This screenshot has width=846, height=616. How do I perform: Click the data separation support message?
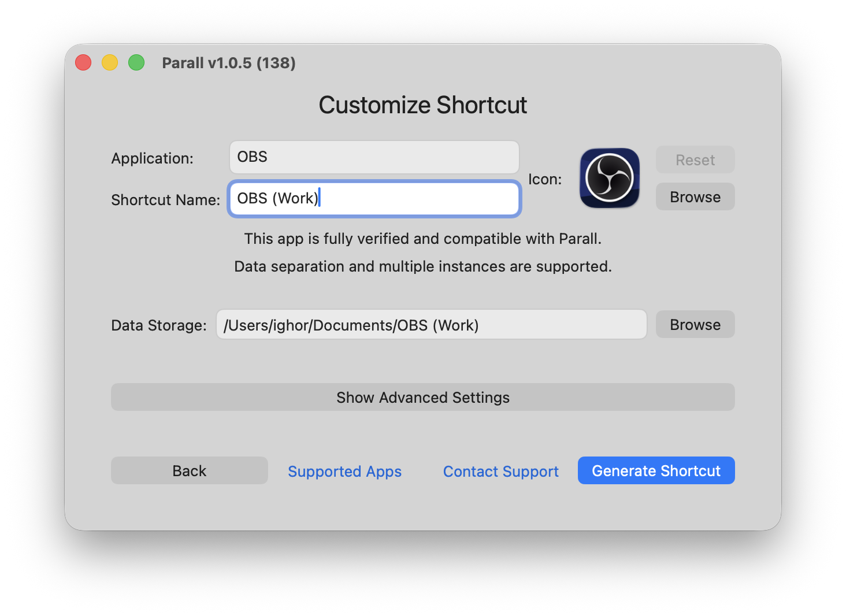tap(422, 266)
